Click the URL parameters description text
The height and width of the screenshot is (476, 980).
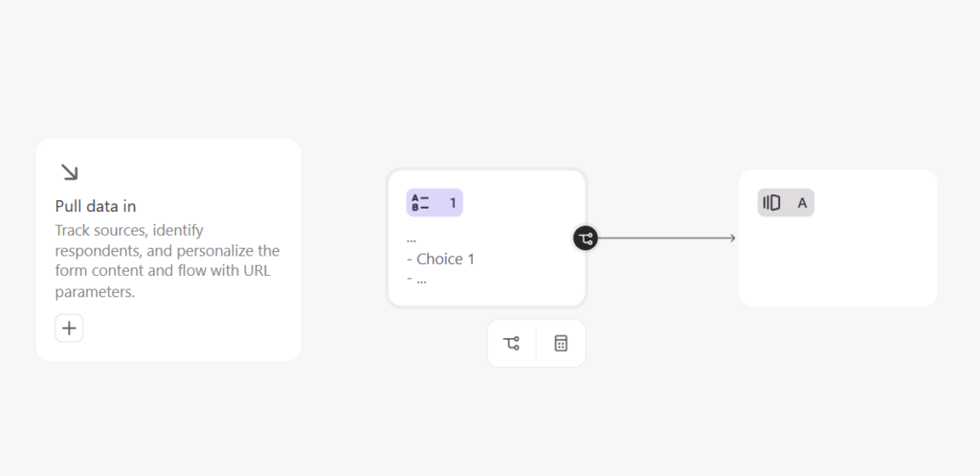click(x=167, y=261)
